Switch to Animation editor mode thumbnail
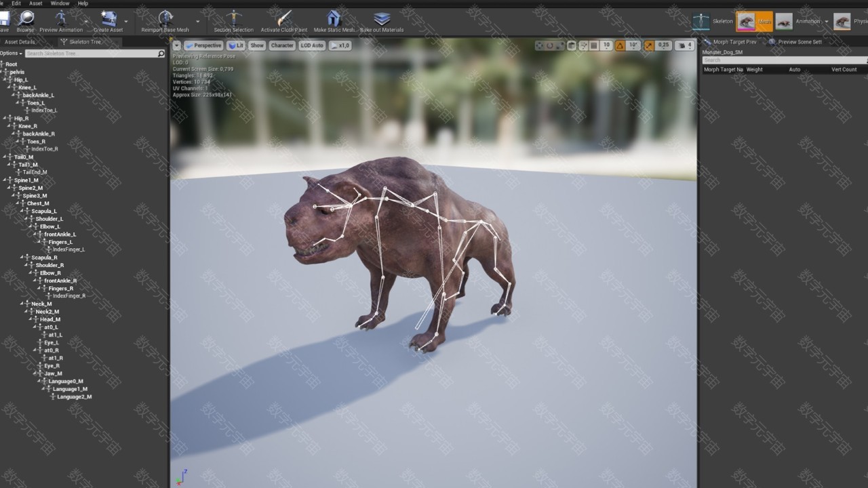The image size is (868, 488). click(784, 21)
